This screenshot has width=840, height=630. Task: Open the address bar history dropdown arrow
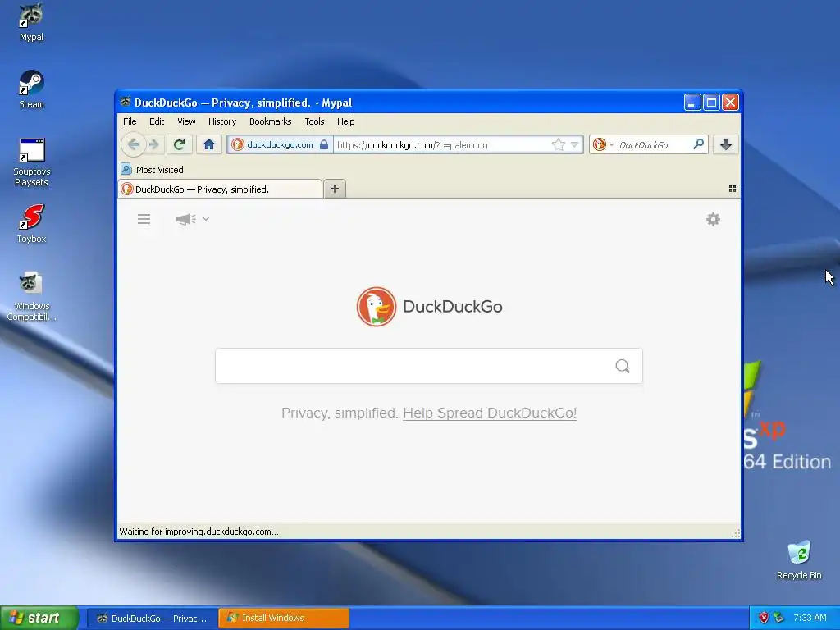coord(574,144)
